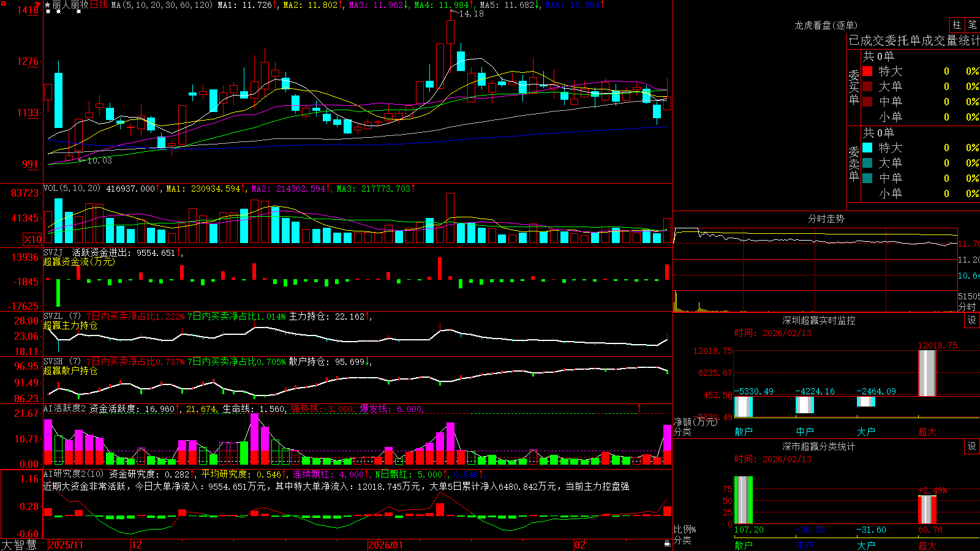Click the 已成交委托单成交量统计 header
This screenshot has width=980, height=551.
point(914,40)
